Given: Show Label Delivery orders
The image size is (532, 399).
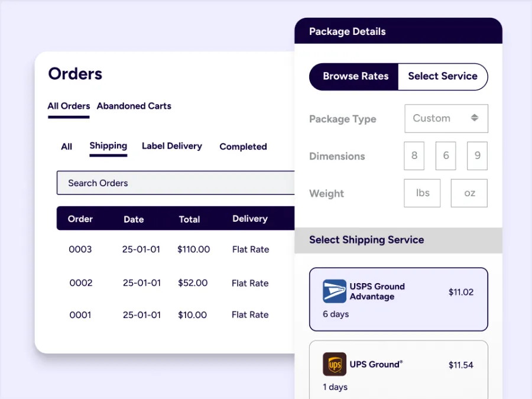Looking at the screenshot, I should 172,146.
